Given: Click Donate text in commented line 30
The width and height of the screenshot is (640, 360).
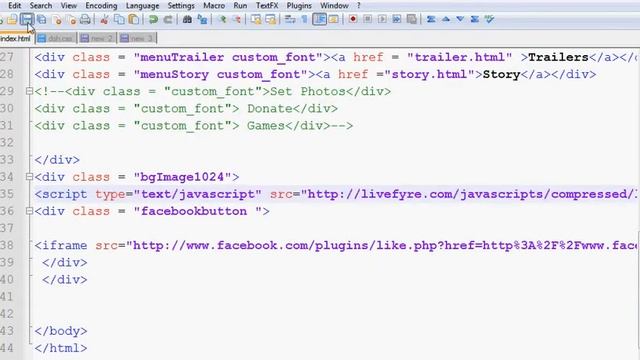Looking at the screenshot, I should pos(270,109).
